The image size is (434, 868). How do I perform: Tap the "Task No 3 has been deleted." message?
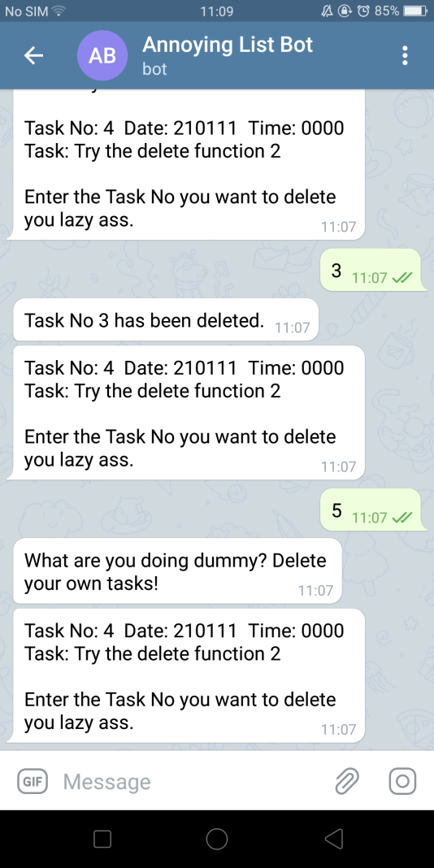[x=166, y=319]
